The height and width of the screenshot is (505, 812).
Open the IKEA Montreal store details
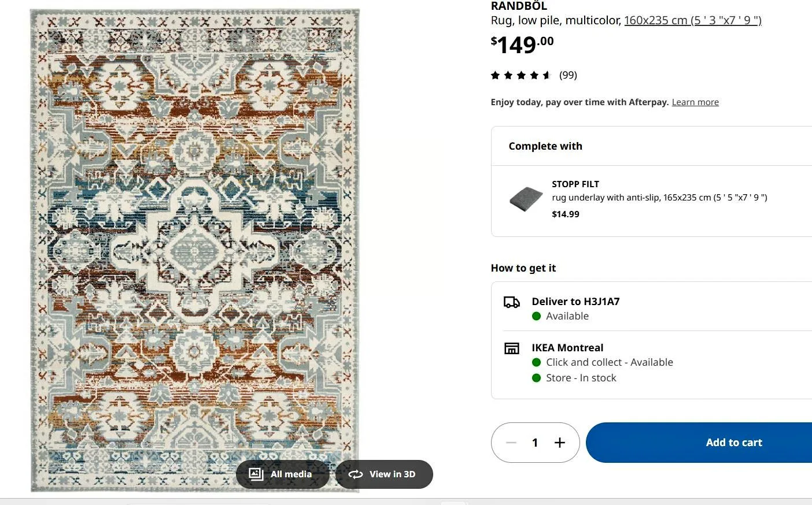pos(567,348)
